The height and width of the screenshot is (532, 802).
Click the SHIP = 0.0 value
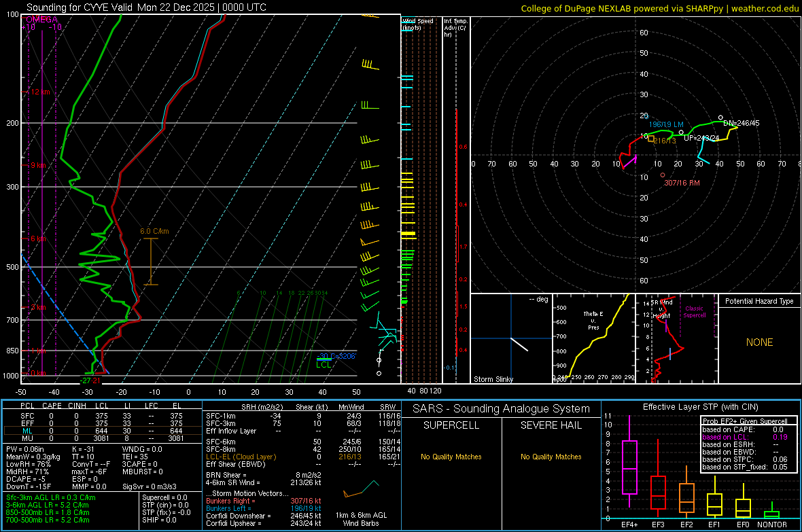(159, 520)
